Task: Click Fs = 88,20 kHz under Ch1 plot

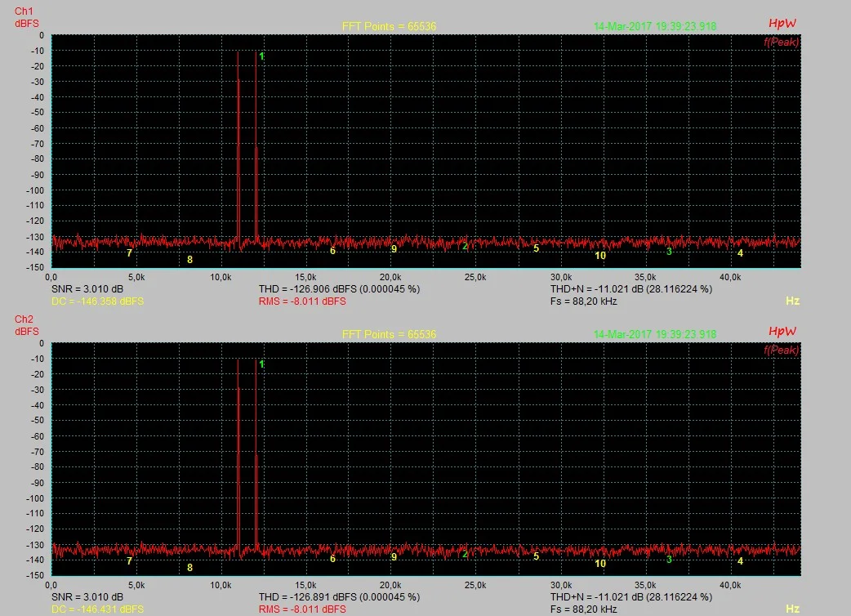Action: (x=583, y=301)
